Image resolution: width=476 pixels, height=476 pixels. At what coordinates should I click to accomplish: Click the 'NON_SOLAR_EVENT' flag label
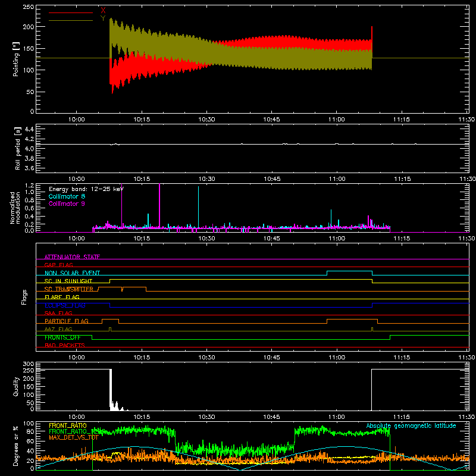coord(72,273)
